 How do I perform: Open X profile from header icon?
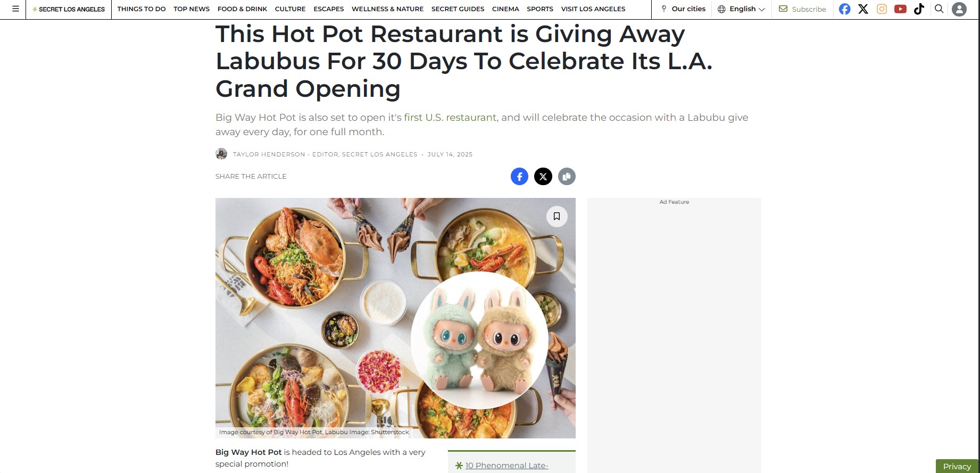[863, 9]
